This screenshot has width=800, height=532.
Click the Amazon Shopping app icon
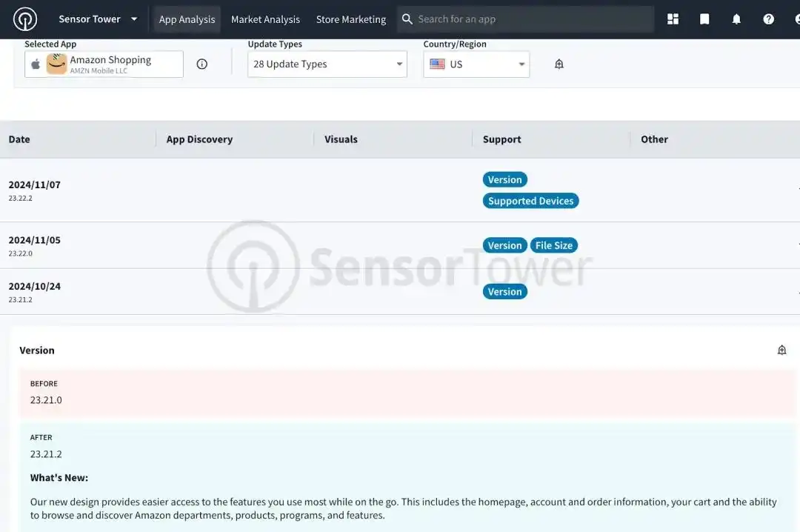tap(56, 64)
